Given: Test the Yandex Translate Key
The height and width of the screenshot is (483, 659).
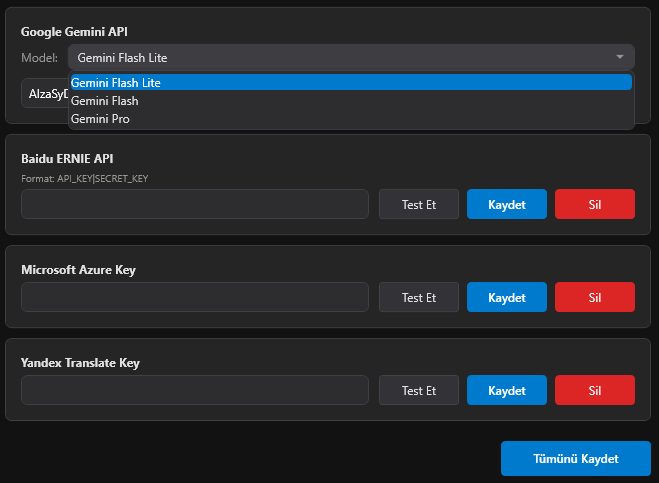Looking at the screenshot, I should pos(419,390).
